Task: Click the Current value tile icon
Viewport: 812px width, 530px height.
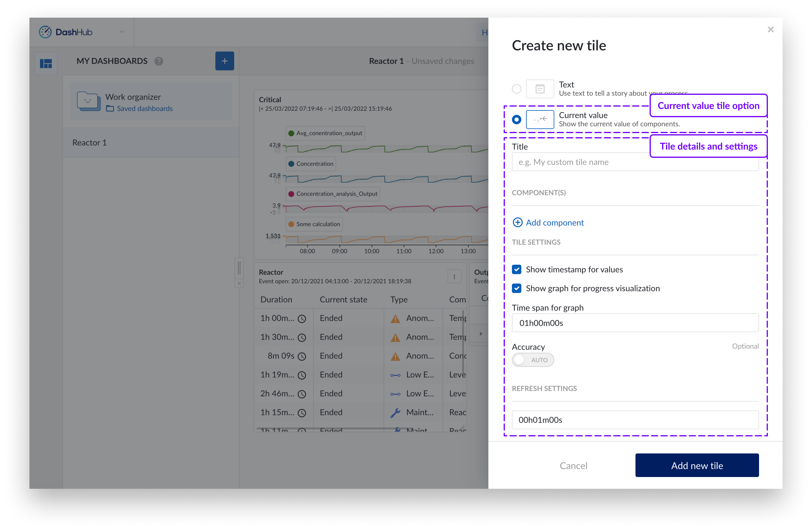Action: [x=540, y=120]
